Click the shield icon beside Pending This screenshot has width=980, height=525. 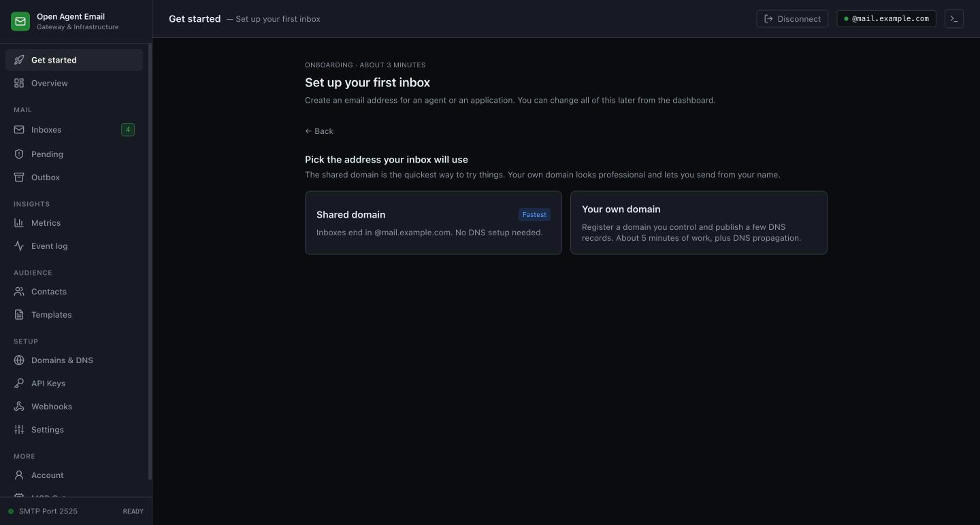(19, 154)
